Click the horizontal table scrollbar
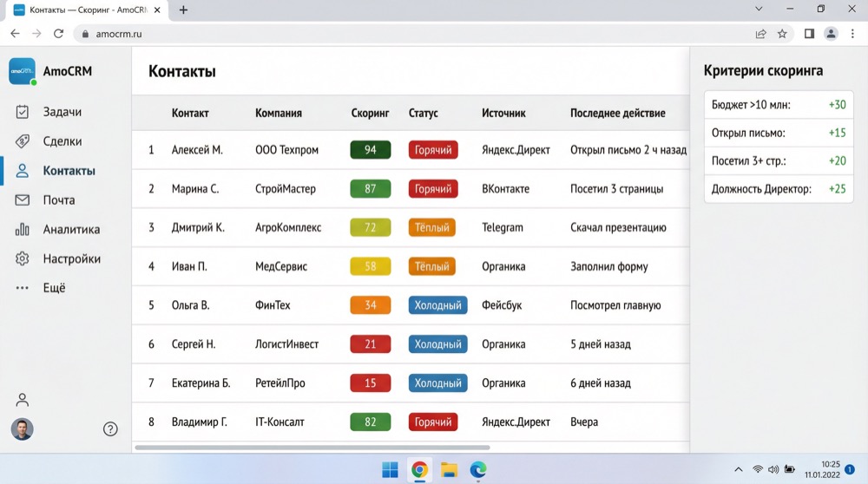This screenshot has height=484, width=868. tap(312, 448)
